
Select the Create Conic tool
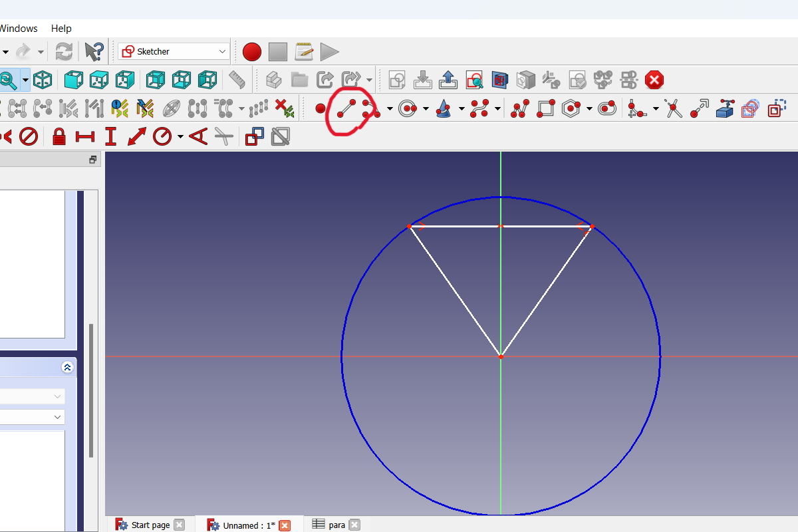tap(444, 108)
